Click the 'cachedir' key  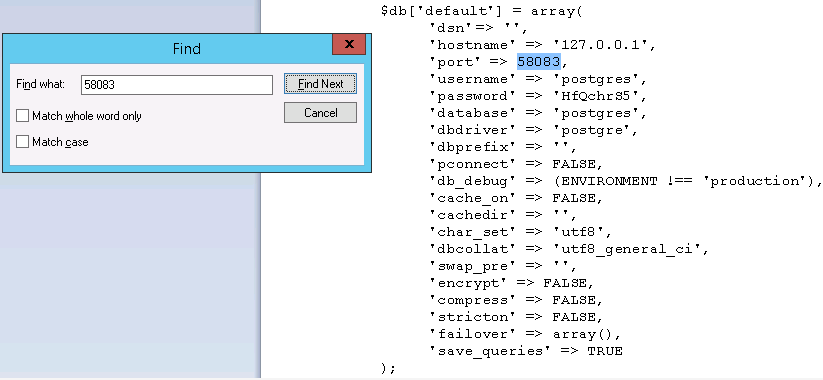click(469, 215)
